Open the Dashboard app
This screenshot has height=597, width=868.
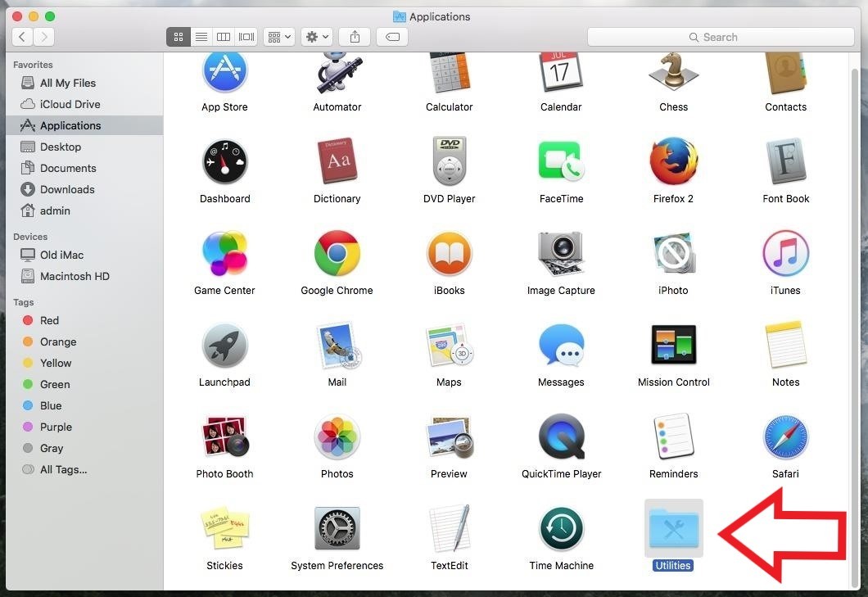pyautogui.click(x=224, y=161)
